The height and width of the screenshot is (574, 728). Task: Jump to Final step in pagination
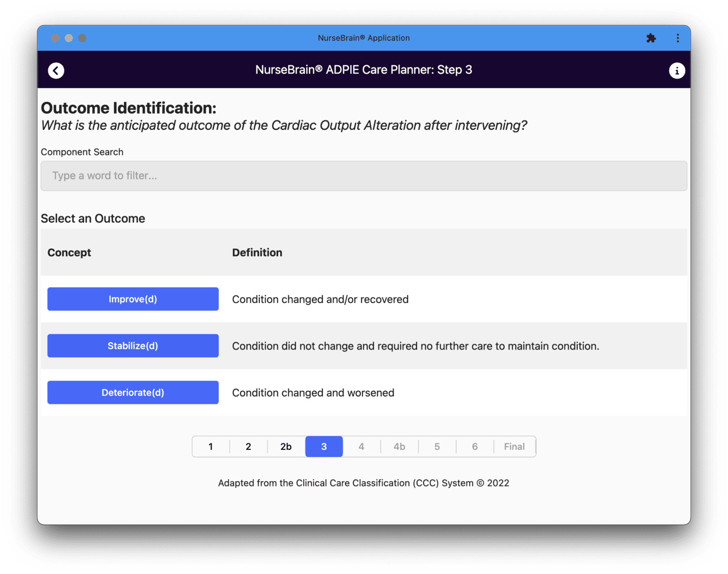514,447
